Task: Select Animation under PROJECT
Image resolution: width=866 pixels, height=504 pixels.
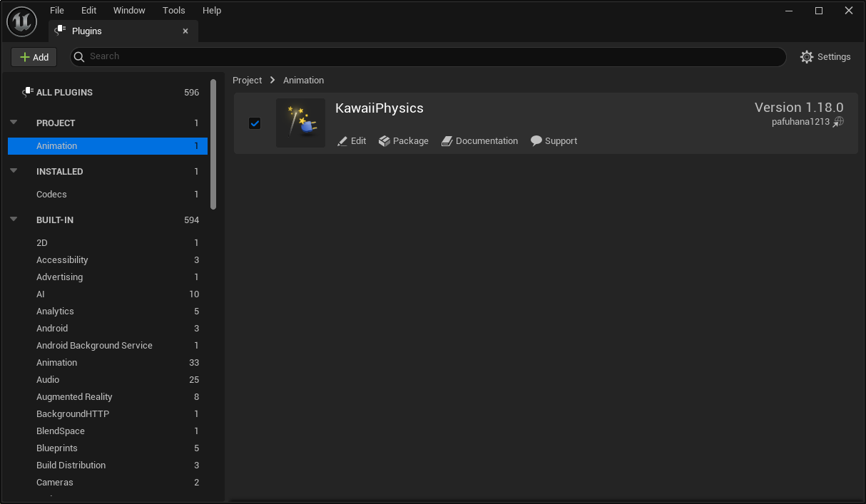Action: click(x=108, y=146)
